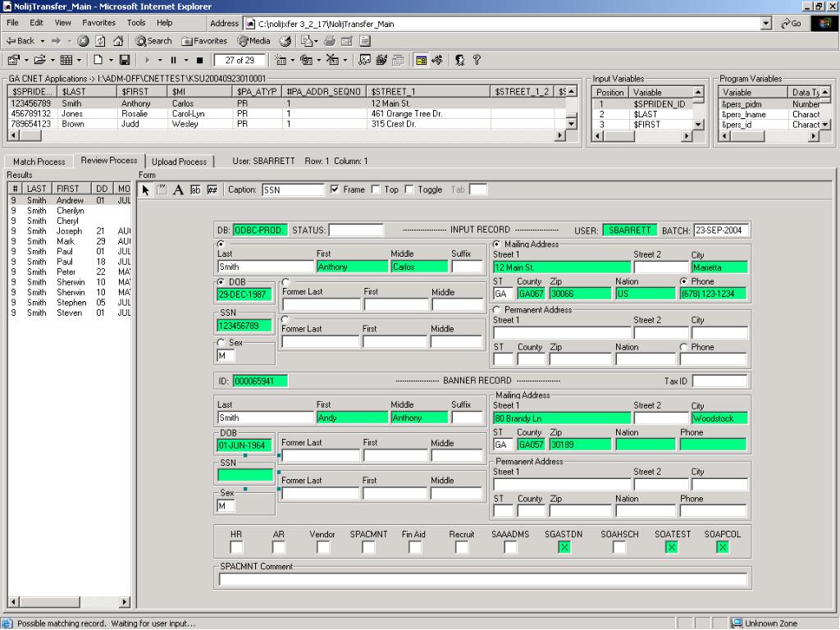This screenshot has width=840, height=630.
Task: Click the person assistant icon near help
Action: pyautogui.click(x=459, y=60)
